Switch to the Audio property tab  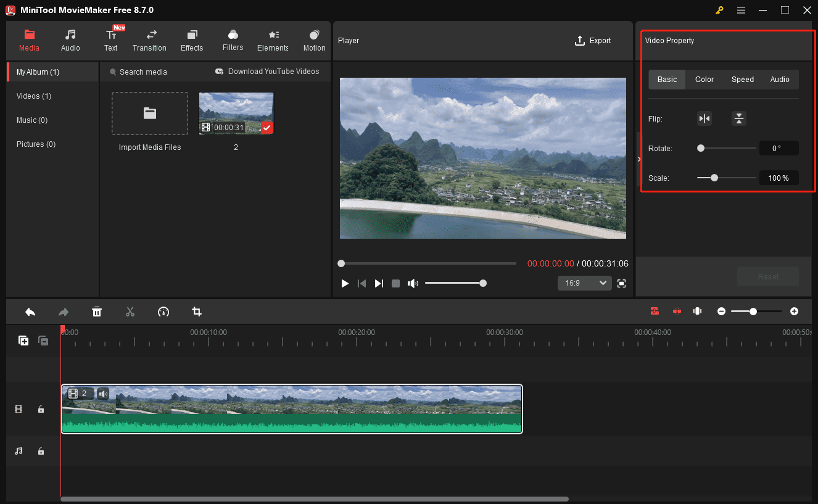780,80
